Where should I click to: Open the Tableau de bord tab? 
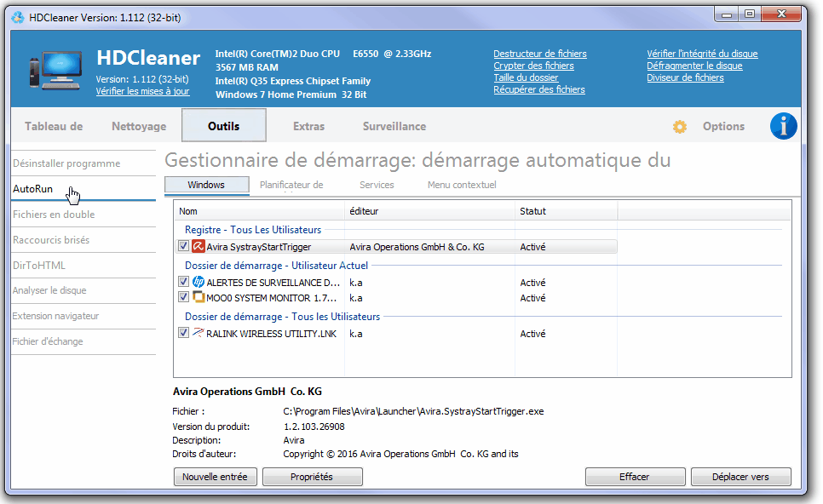[x=54, y=126]
